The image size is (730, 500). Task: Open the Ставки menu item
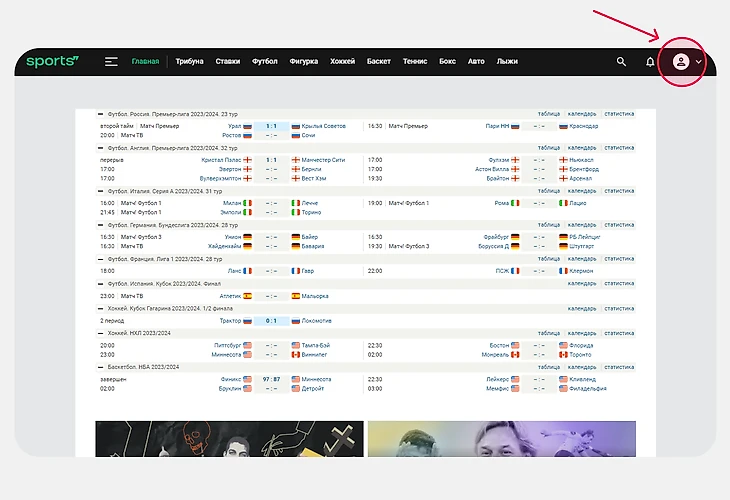tap(228, 62)
